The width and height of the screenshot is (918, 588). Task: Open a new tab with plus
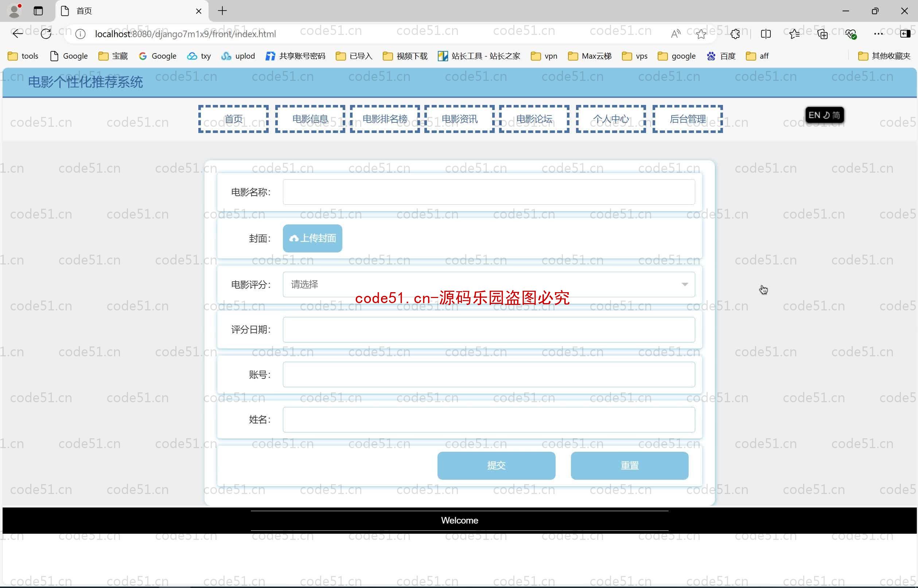pos(222,11)
